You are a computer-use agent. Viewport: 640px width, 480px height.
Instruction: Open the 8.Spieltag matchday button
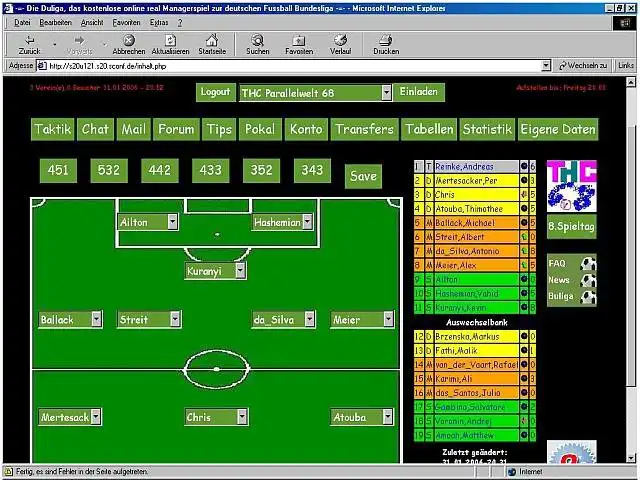(x=571, y=226)
